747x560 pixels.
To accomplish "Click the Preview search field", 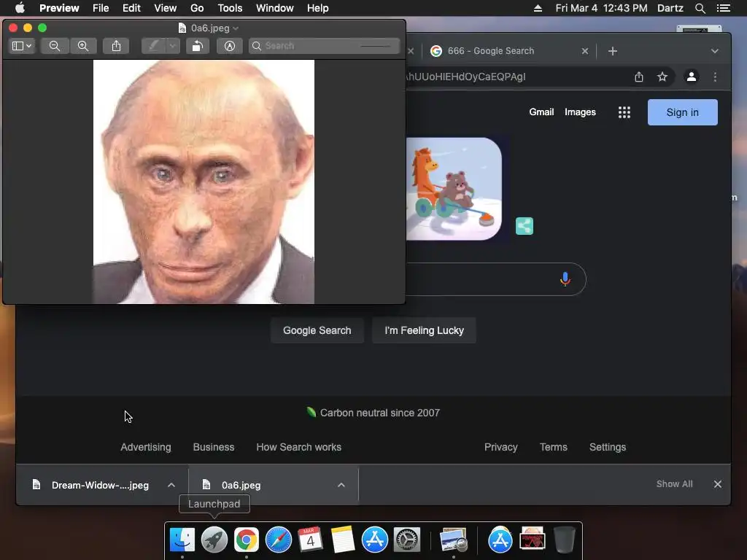I will point(324,46).
